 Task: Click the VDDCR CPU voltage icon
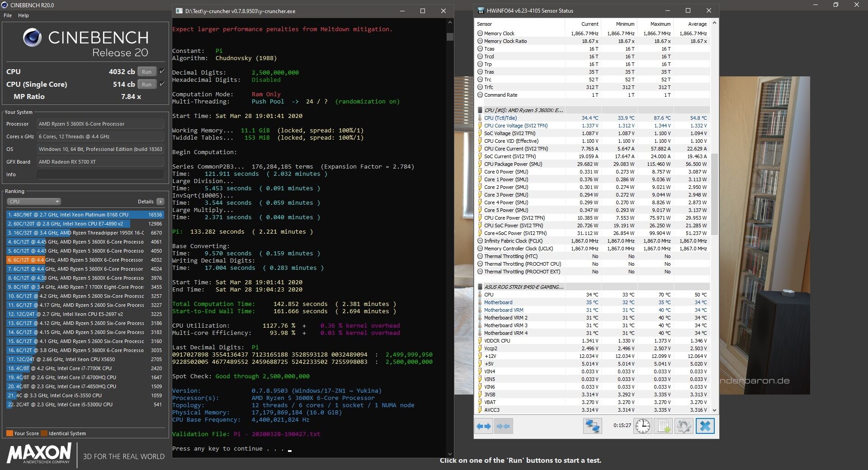pos(480,341)
